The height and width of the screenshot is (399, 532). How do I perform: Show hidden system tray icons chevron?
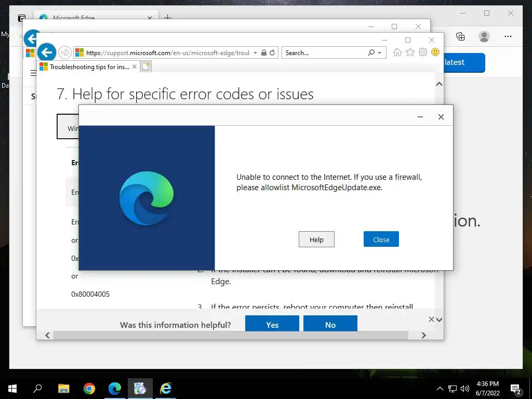(x=440, y=389)
